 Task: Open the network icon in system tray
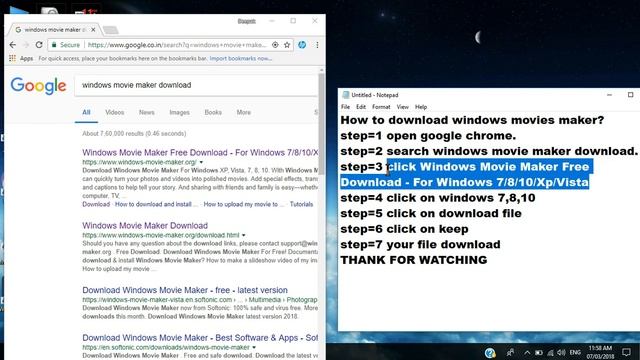coord(551,352)
